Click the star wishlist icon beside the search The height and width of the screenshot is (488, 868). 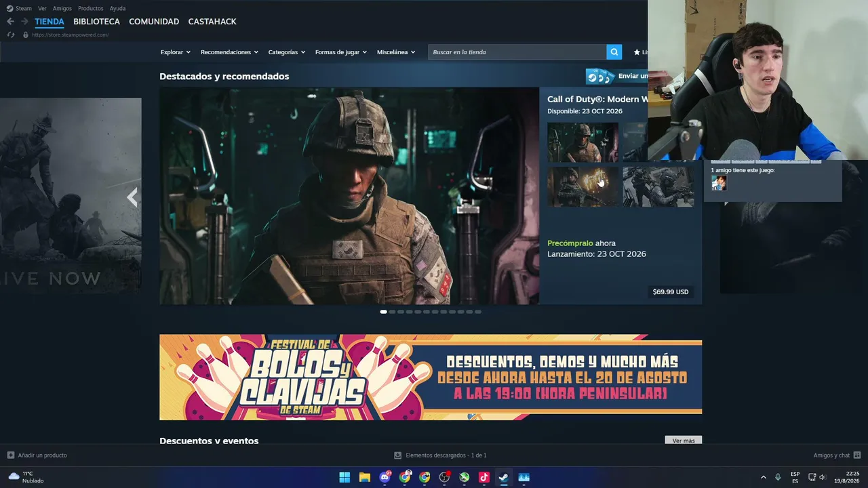tap(637, 52)
